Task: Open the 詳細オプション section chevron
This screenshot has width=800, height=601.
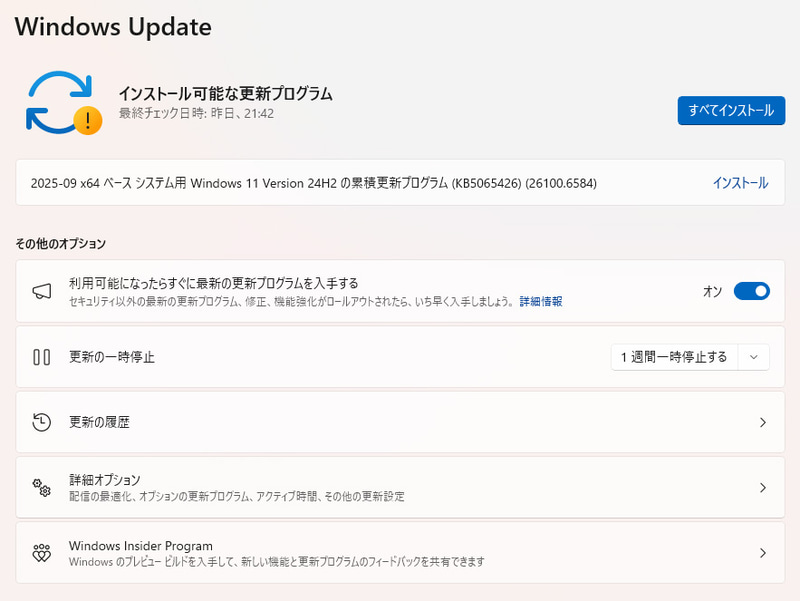Action: click(765, 486)
